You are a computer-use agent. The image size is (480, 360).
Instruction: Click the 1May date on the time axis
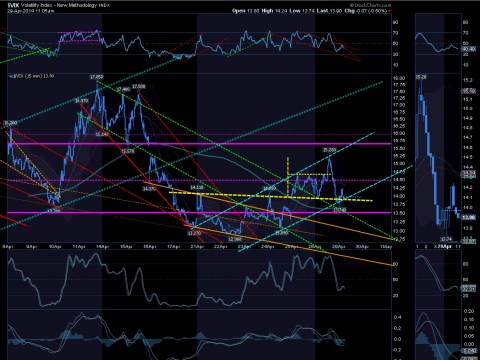(386, 247)
